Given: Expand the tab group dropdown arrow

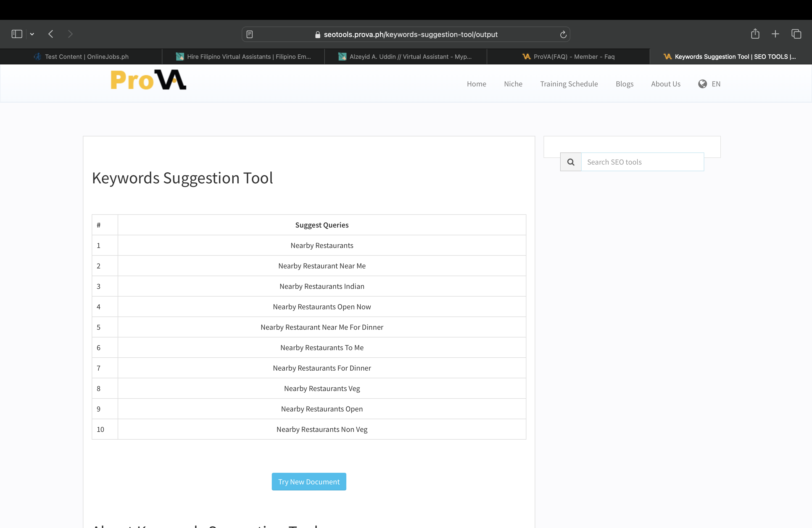Looking at the screenshot, I should [32, 34].
